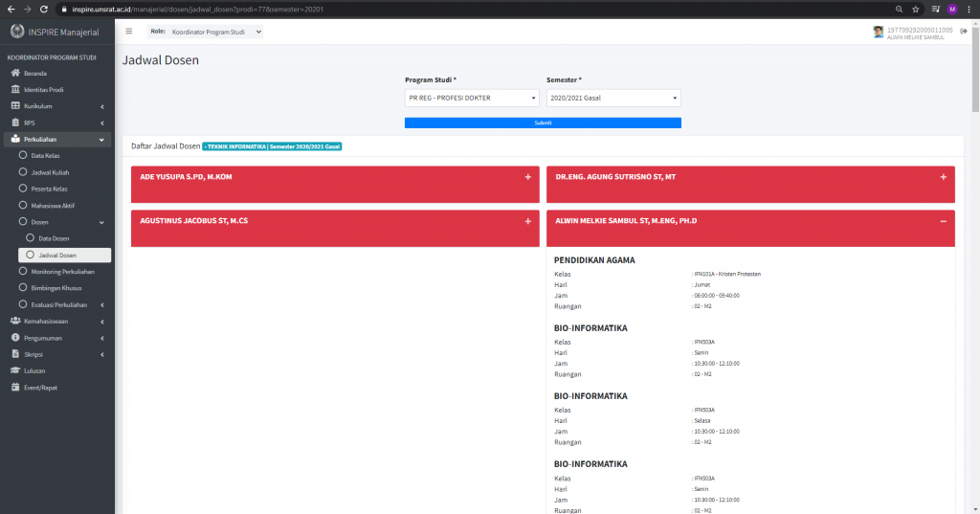The height and width of the screenshot is (514, 980).
Task: Click the Pengumuman info icon
Action: point(15,338)
